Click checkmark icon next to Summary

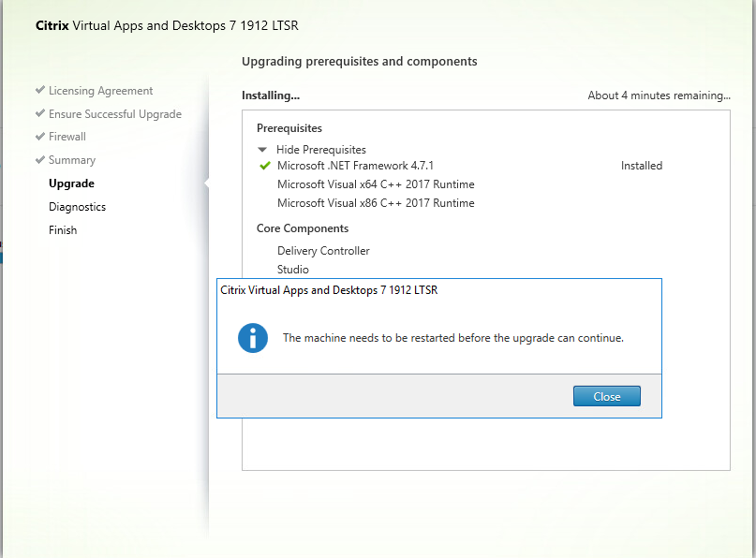coord(40,159)
